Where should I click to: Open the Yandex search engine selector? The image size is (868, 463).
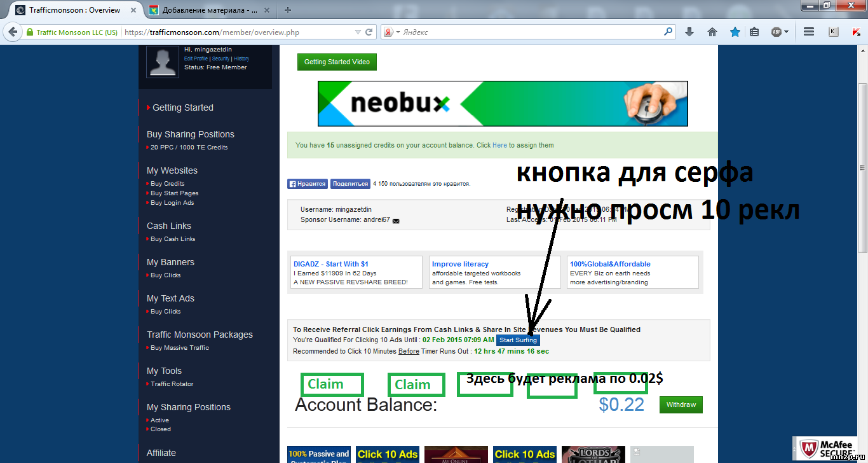pos(392,32)
